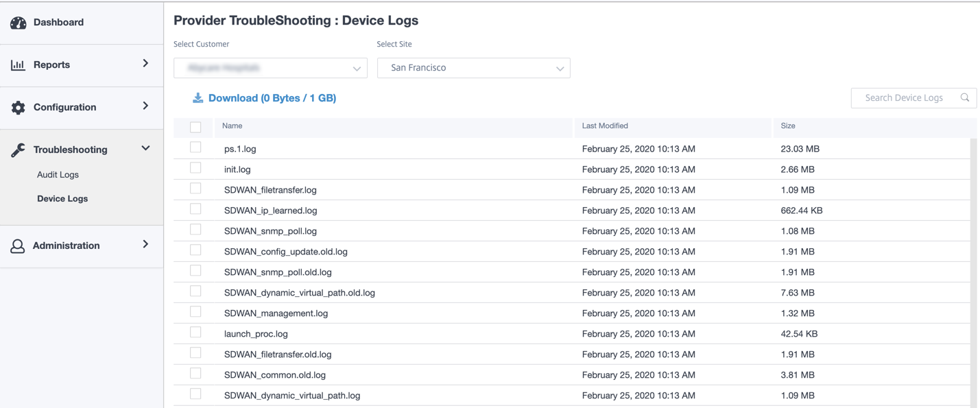Sort by Last Modified column header

[x=605, y=126]
